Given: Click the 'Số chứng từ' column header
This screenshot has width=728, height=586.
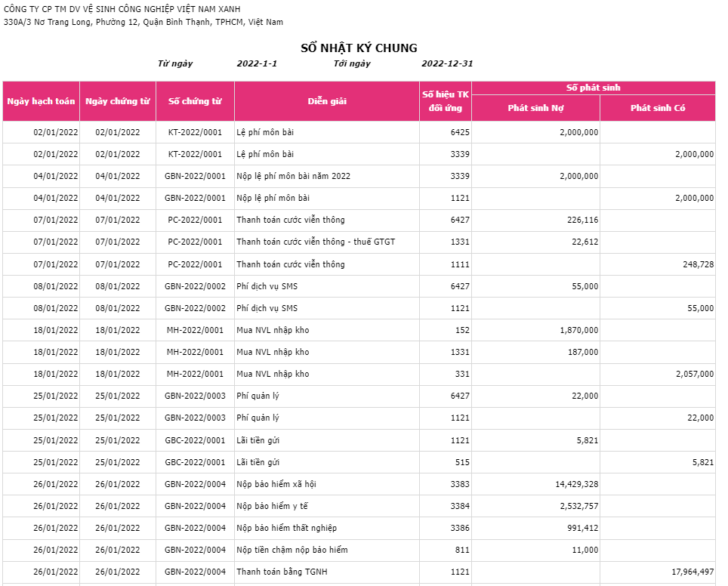Looking at the screenshot, I should tap(195, 101).
